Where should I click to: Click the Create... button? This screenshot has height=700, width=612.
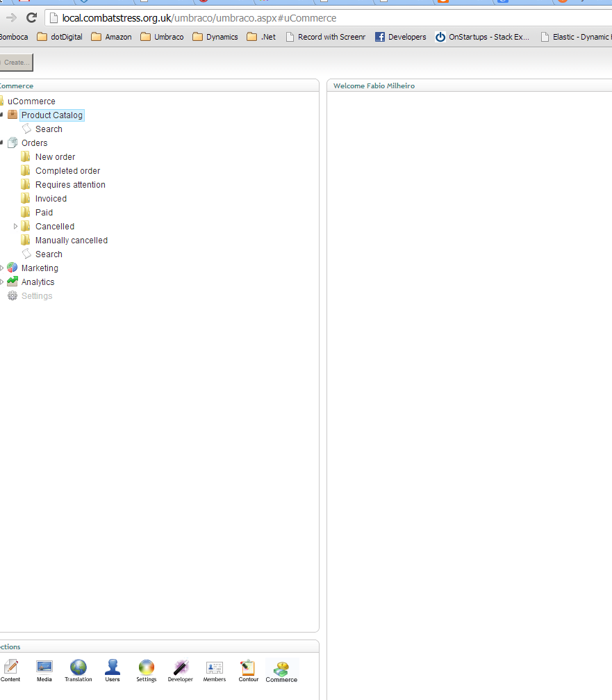[16, 63]
